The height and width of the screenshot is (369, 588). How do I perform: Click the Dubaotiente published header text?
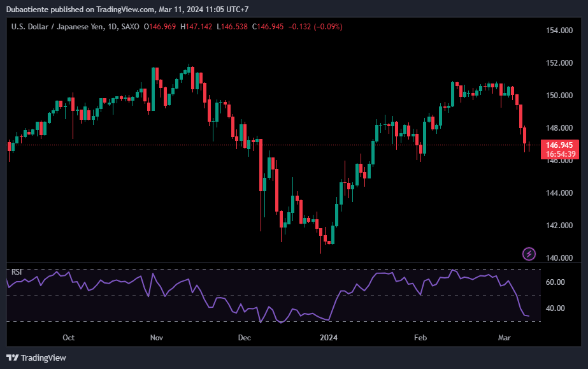pyautogui.click(x=127, y=10)
